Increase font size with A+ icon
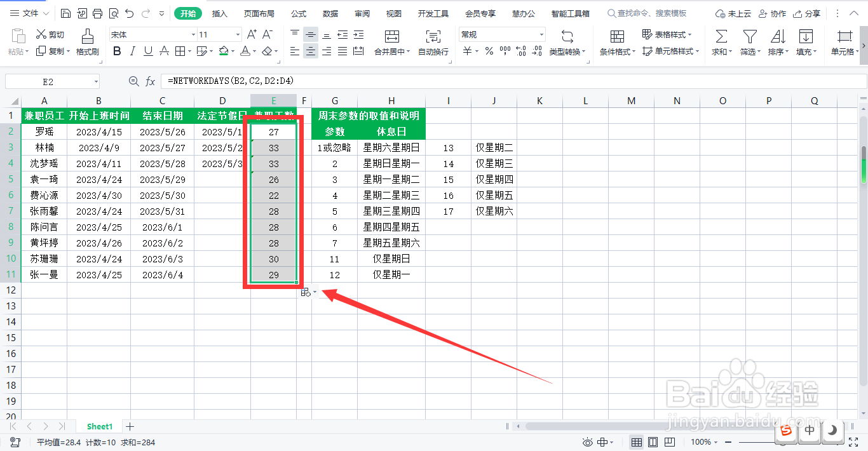868x451 pixels. pos(252,35)
